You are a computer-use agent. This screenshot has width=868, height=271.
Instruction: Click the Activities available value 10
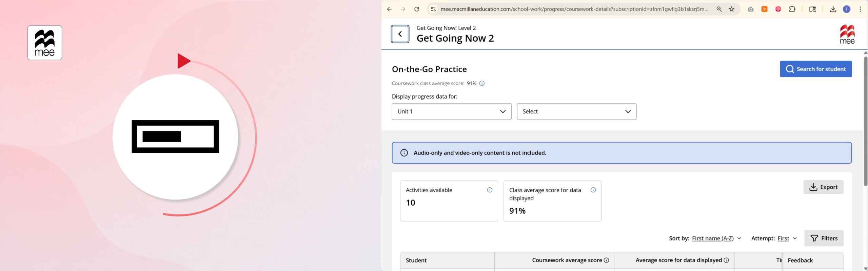coord(410,203)
